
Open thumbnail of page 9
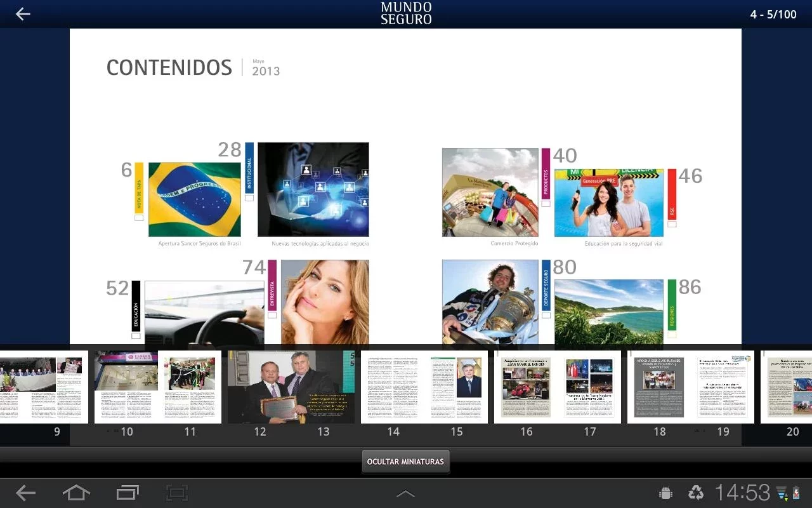click(x=44, y=387)
